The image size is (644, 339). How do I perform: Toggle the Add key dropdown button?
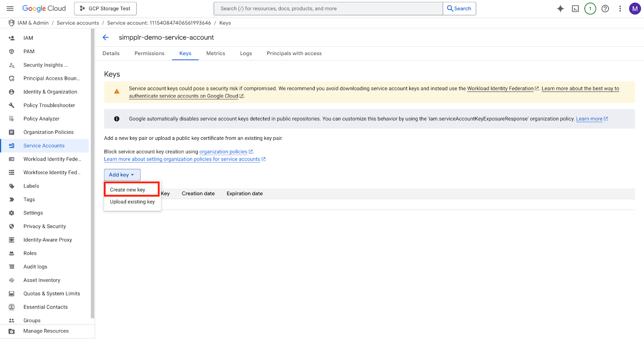click(x=122, y=175)
